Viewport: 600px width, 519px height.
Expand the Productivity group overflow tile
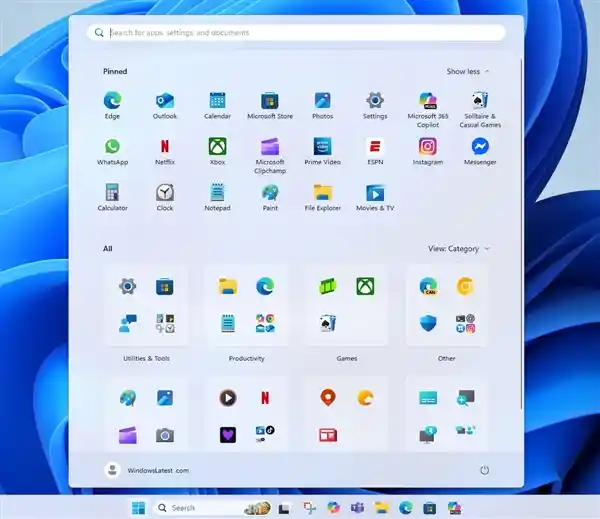(x=265, y=323)
